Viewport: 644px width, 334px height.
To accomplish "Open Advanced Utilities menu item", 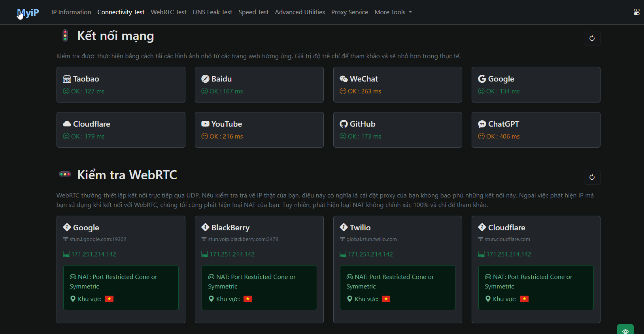I will click(300, 12).
